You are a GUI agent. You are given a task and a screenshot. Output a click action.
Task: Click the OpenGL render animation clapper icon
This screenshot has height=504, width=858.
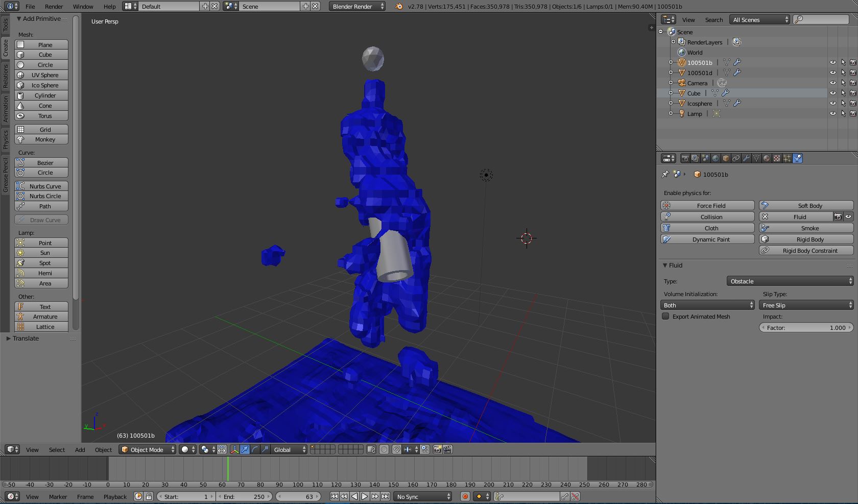[x=447, y=449]
